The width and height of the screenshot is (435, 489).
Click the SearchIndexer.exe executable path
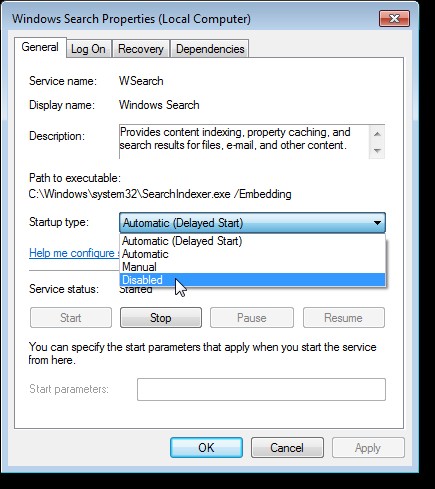point(160,194)
